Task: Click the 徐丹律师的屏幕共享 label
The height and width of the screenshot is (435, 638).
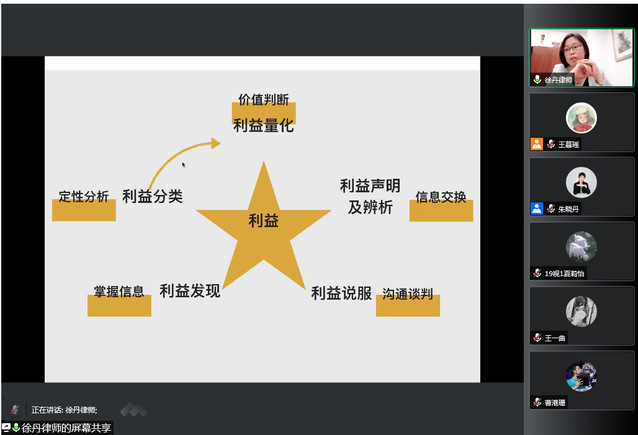Action: tap(66, 427)
